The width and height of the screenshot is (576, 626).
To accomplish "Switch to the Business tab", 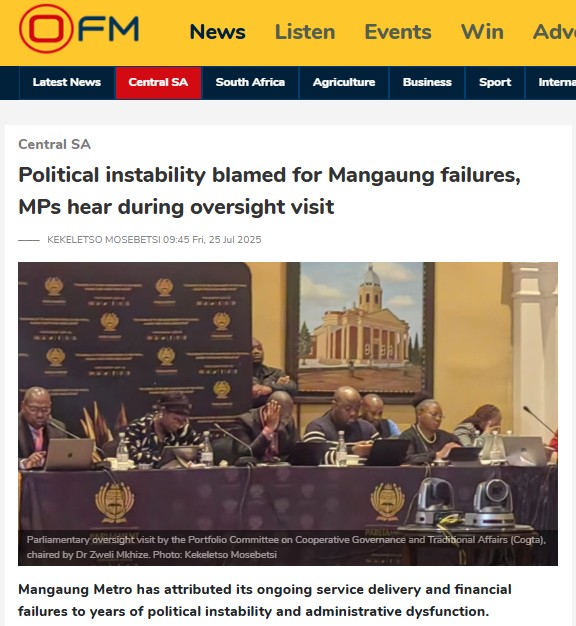I will pos(427,82).
